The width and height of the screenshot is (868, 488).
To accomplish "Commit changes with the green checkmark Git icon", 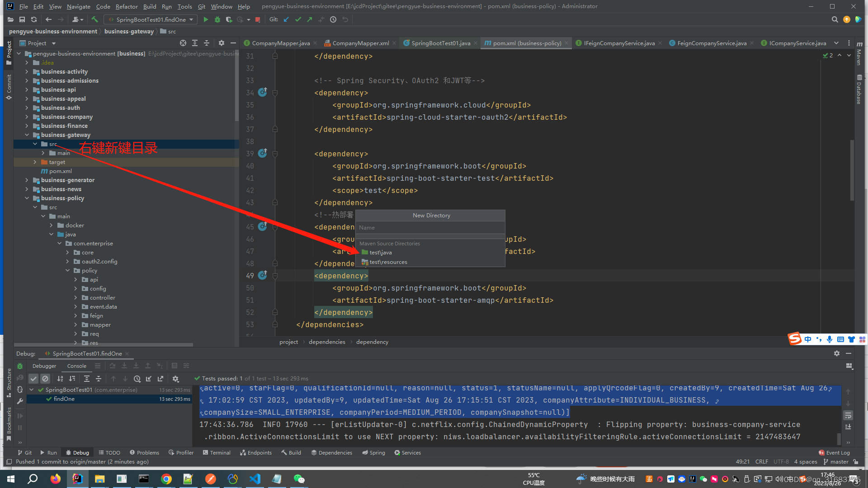I will (298, 19).
